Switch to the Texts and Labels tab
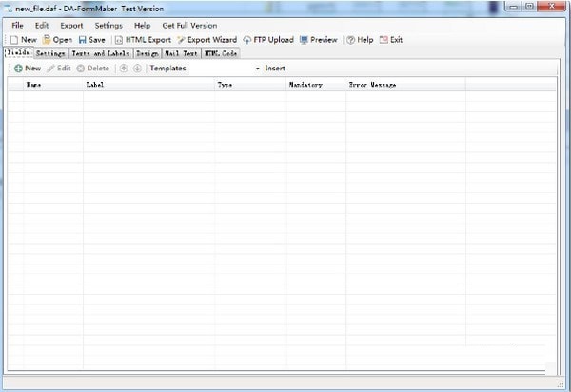571x392 pixels. (100, 54)
